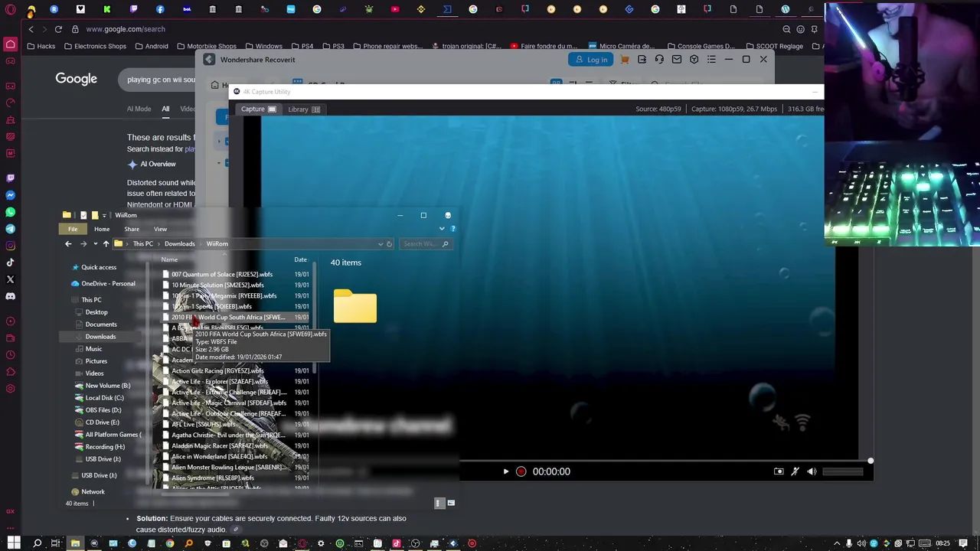Select This PC in the address breadcrumb

[x=142, y=244]
